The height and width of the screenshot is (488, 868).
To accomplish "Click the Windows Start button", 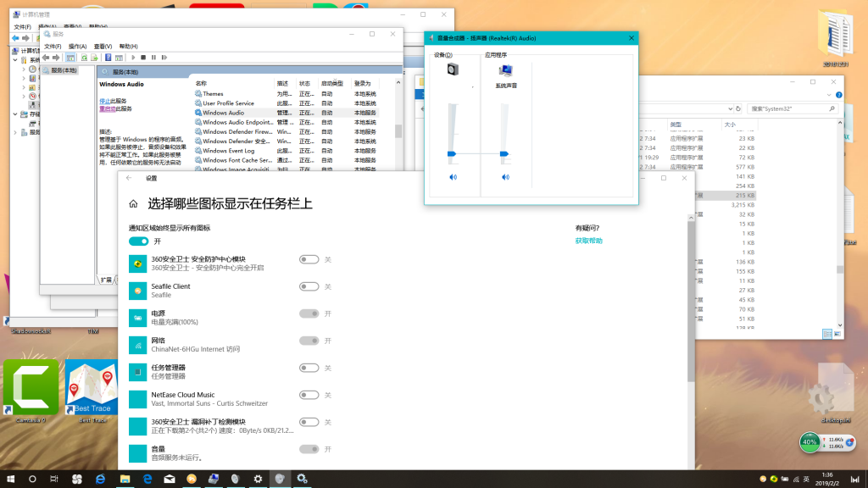I will pyautogui.click(x=11, y=479).
